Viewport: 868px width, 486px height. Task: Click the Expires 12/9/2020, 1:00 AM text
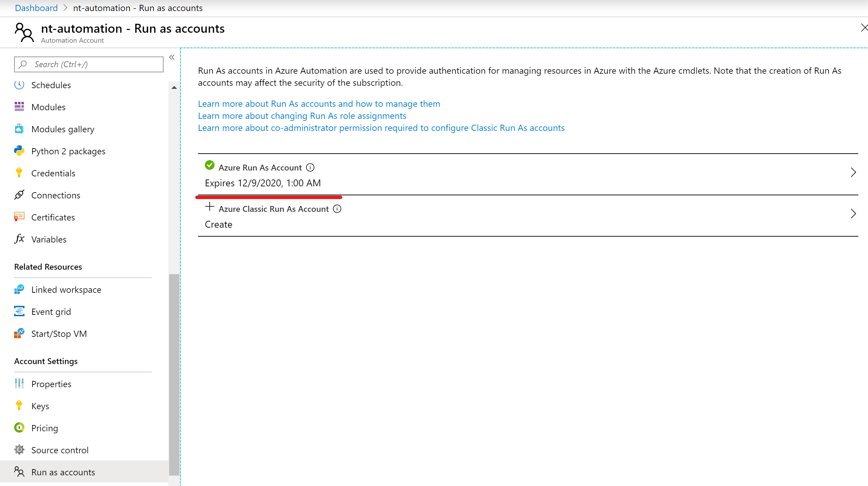pyautogui.click(x=263, y=183)
